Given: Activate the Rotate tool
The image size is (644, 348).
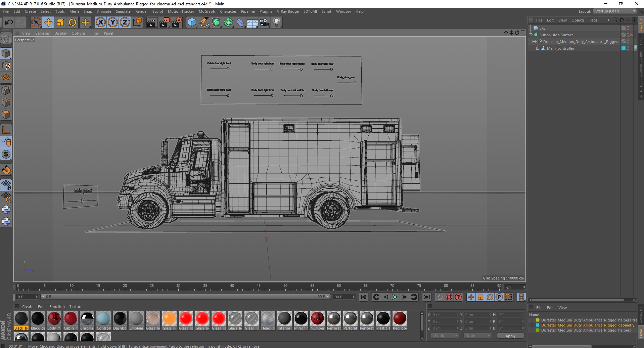Looking at the screenshot, I should pyautogui.click(x=73, y=23).
